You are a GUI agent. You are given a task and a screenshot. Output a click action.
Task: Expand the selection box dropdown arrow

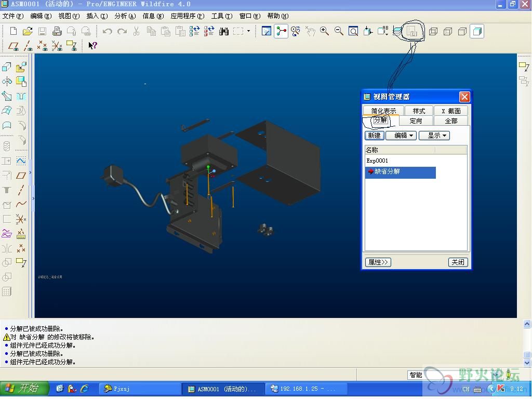tap(249, 32)
